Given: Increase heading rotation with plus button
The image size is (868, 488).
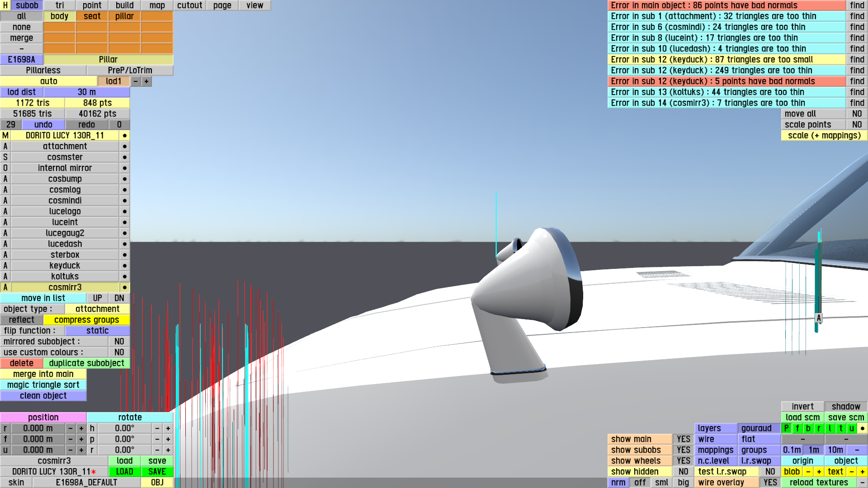Looking at the screenshot, I should click(x=168, y=428).
